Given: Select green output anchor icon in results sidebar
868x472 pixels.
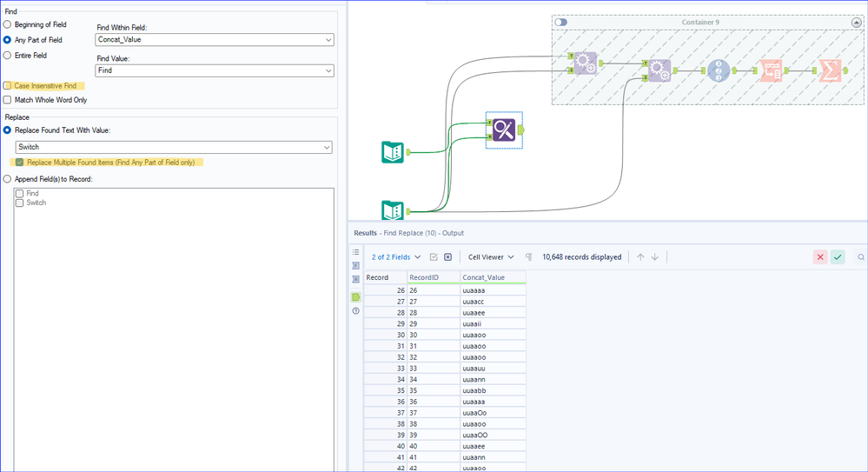Looking at the screenshot, I should pyautogui.click(x=356, y=297).
